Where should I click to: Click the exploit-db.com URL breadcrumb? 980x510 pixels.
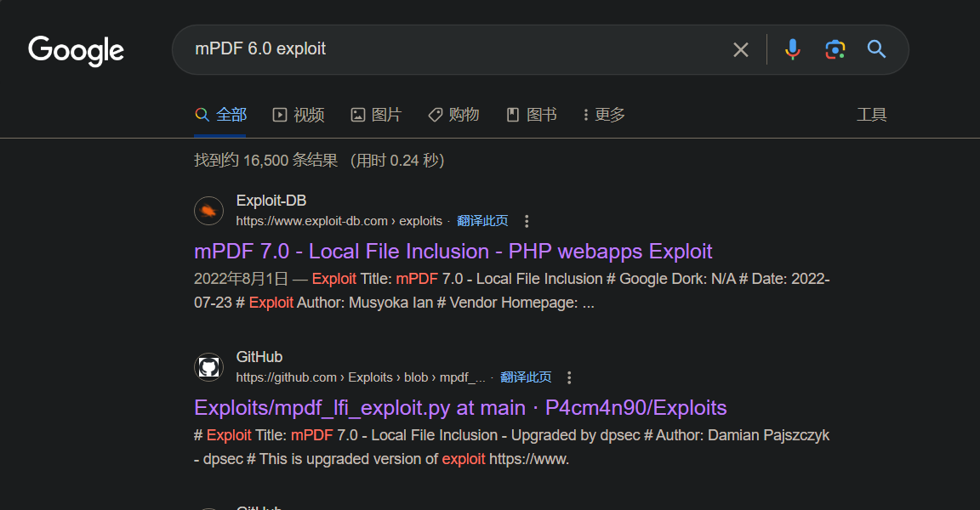[x=339, y=221]
